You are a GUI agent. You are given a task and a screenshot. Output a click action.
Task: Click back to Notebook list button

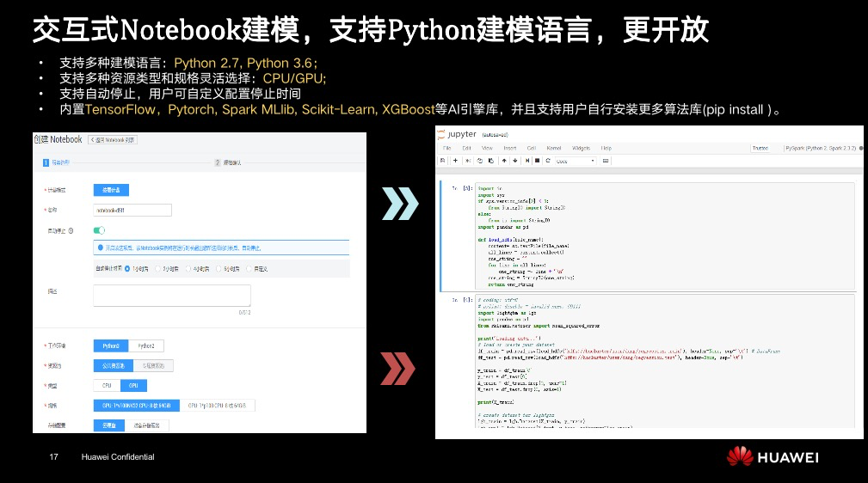tap(113, 140)
